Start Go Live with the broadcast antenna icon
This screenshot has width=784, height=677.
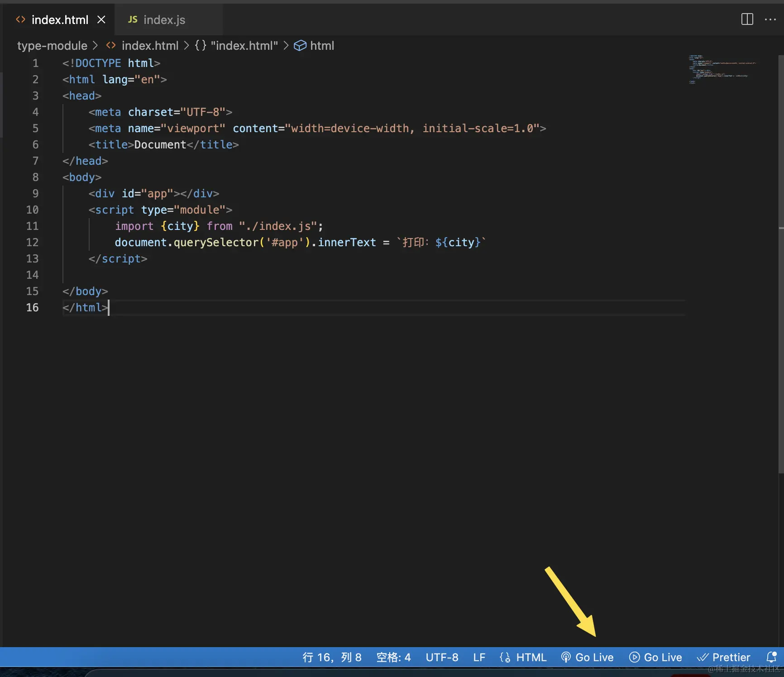pos(587,657)
